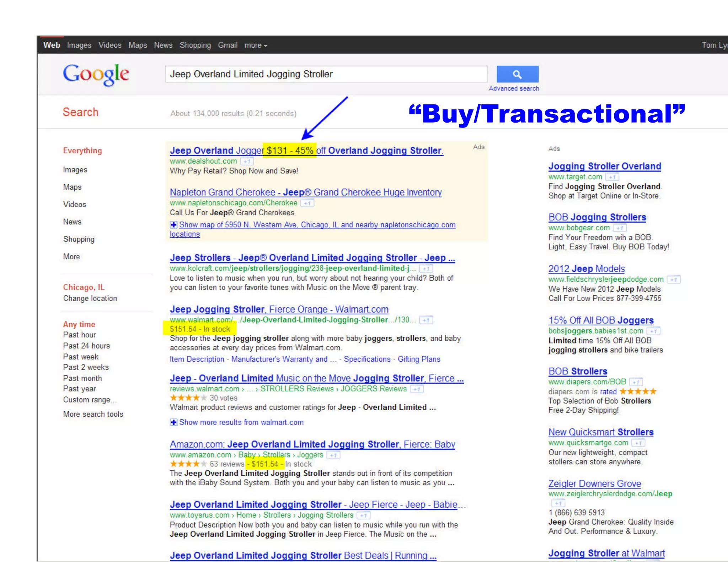
Task: Filter by Shopping in left sidebar
Action: tap(79, 239)
